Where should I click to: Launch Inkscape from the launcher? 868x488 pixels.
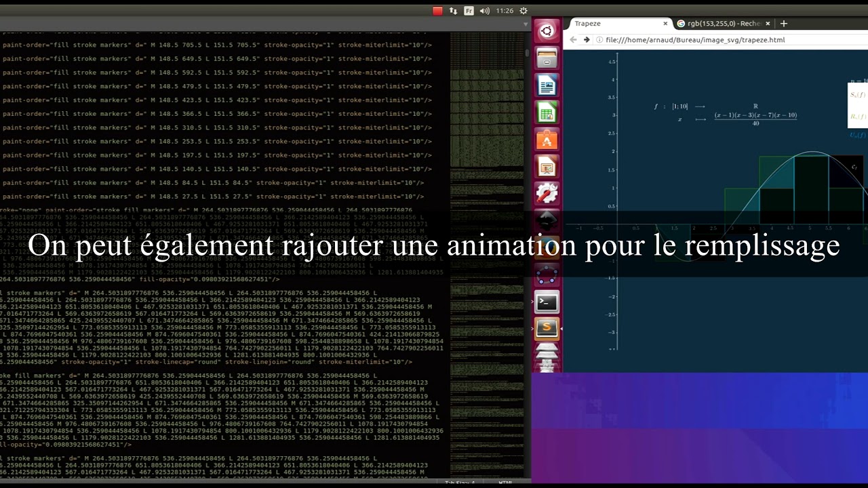tap(547, 220)
